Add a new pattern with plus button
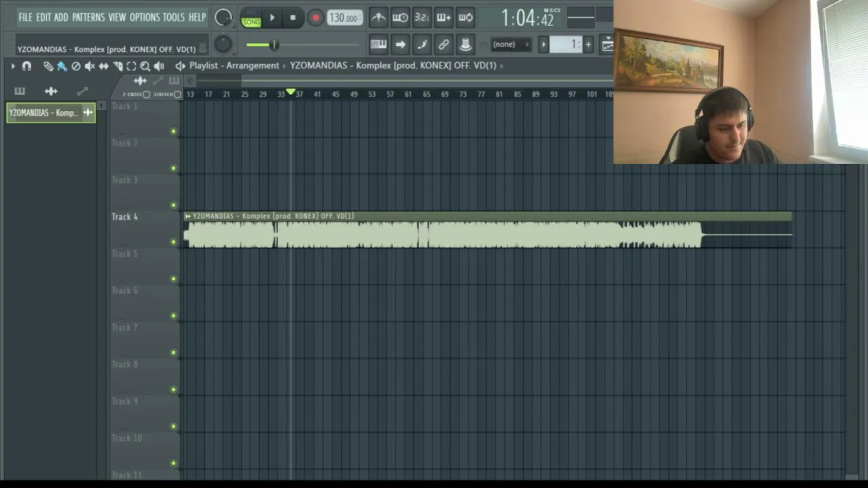 [x=588, y=45]
